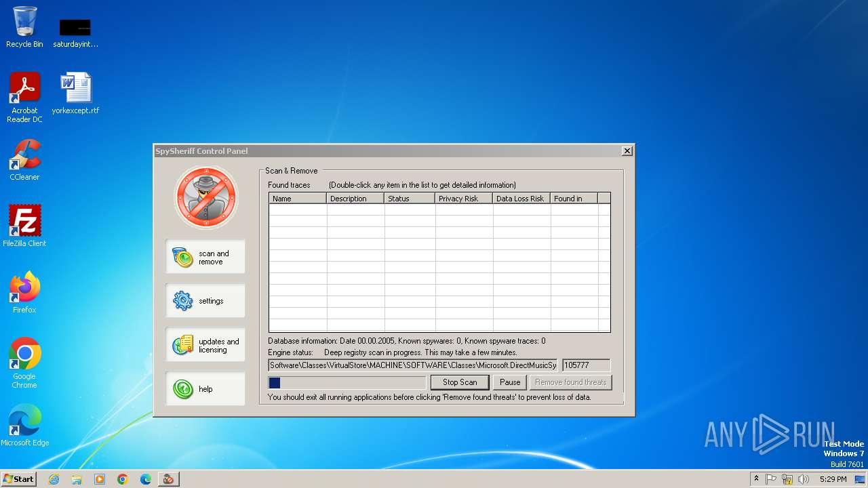Sort the list by Status column
The height and width of the screenshot is (488, 868).
[x=410, y=199]
